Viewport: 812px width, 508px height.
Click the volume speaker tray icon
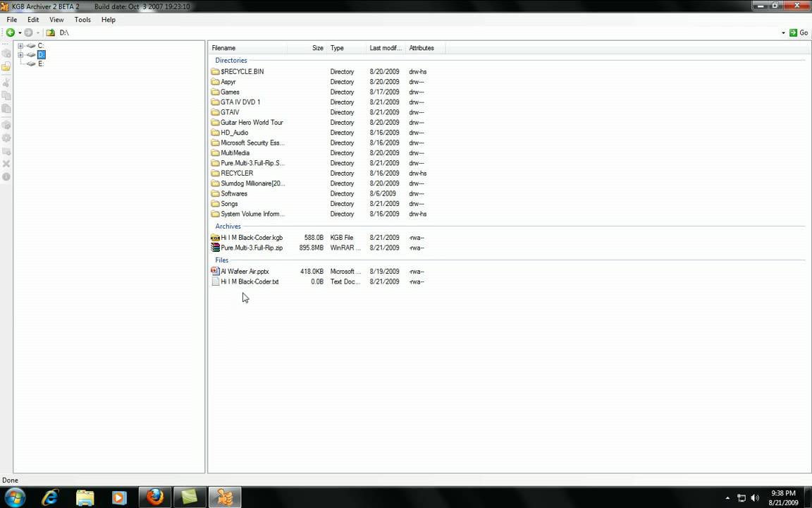(x=754, y=498)
